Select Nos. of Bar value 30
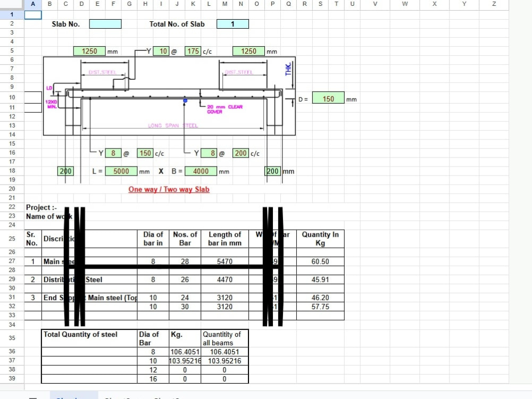 pos(185,307)
